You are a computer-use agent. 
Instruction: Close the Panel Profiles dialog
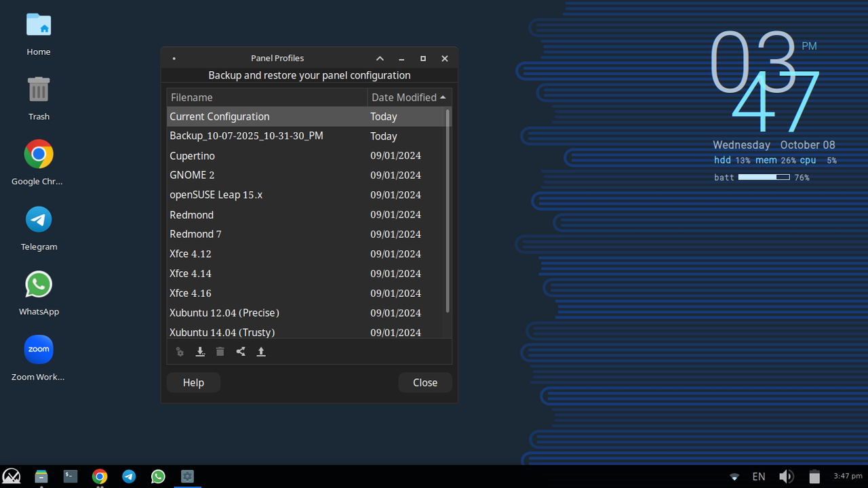coord(425,382)
